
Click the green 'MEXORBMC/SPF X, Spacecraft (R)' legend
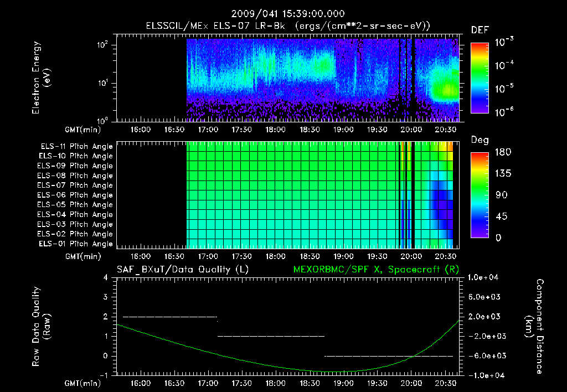(x=376, y=270)
